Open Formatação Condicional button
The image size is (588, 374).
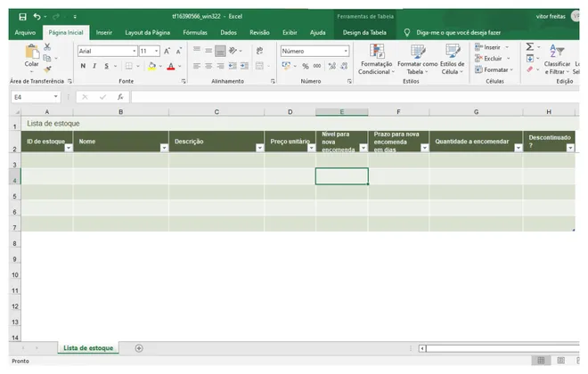tap(376, 59)
